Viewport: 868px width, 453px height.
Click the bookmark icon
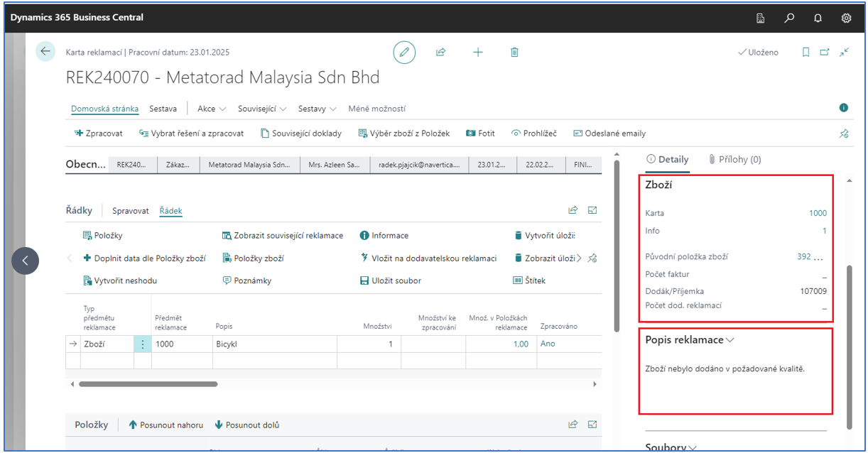pyautogui.click(x=806, y=52)
